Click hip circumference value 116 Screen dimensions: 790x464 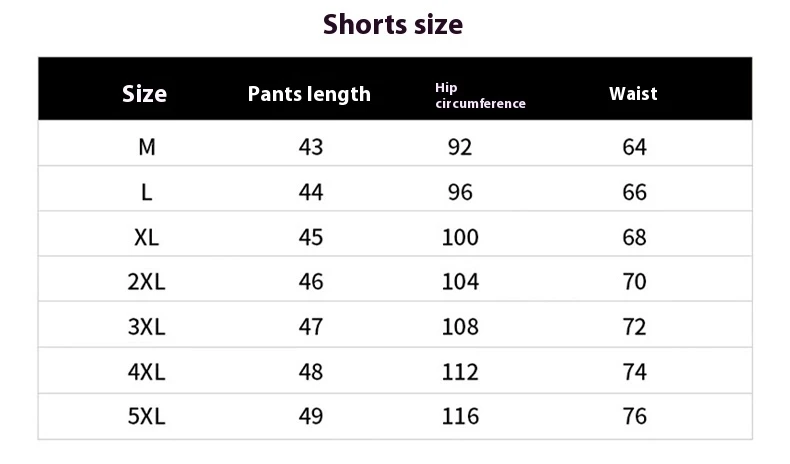pos(460,416)
